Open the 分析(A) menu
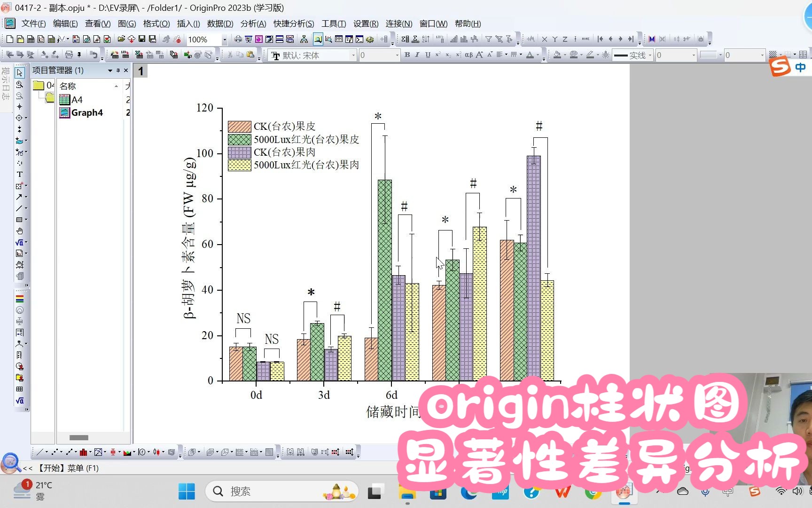 tap(253, 24)
